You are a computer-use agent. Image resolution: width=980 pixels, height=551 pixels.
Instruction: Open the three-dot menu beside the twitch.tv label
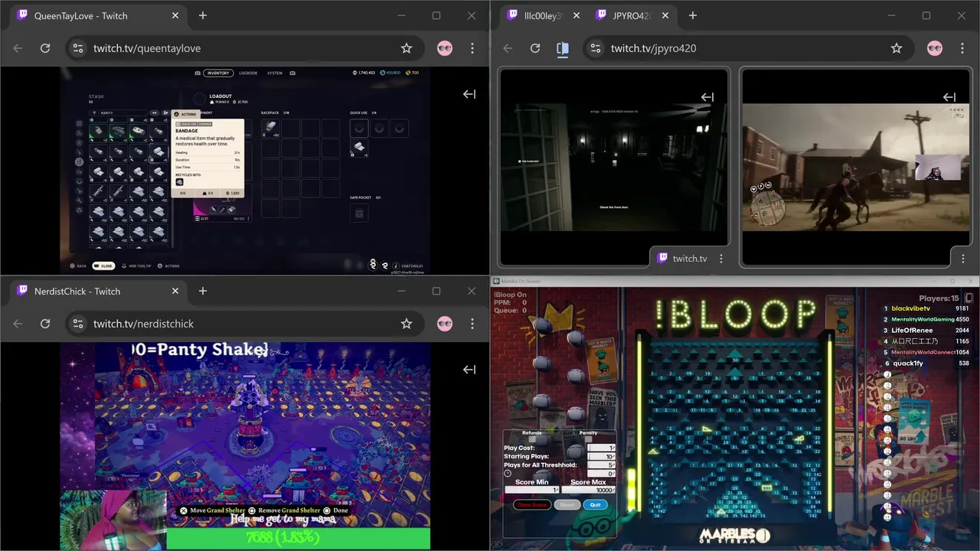(720, 259)
